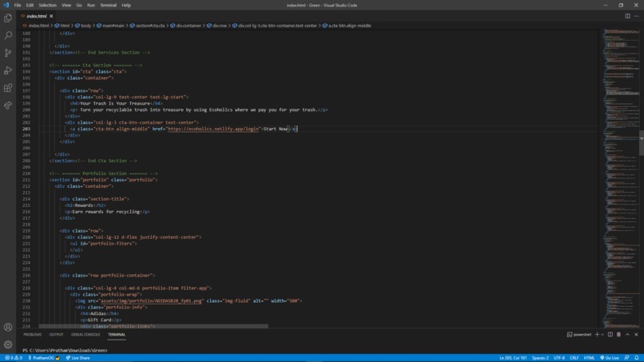Screen dimensions: 644x362
Task: Click section#cta.cta breadcrumb item
Action: point(150,26)
